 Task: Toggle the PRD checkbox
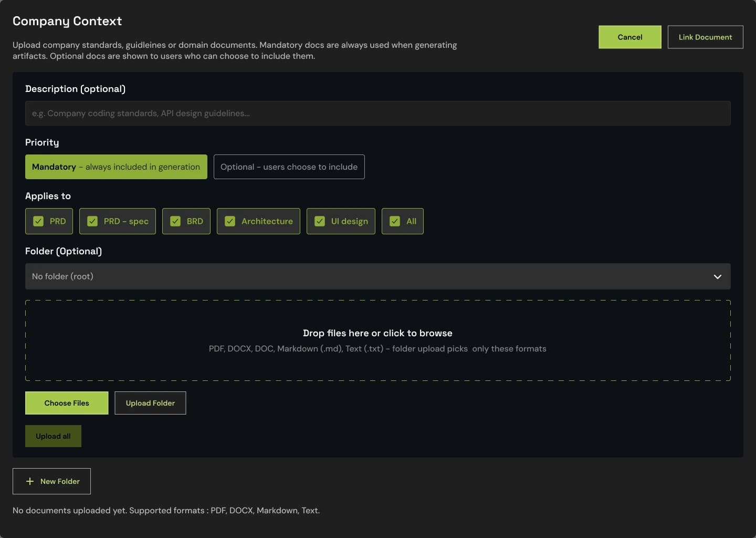(x=38, y=221)
